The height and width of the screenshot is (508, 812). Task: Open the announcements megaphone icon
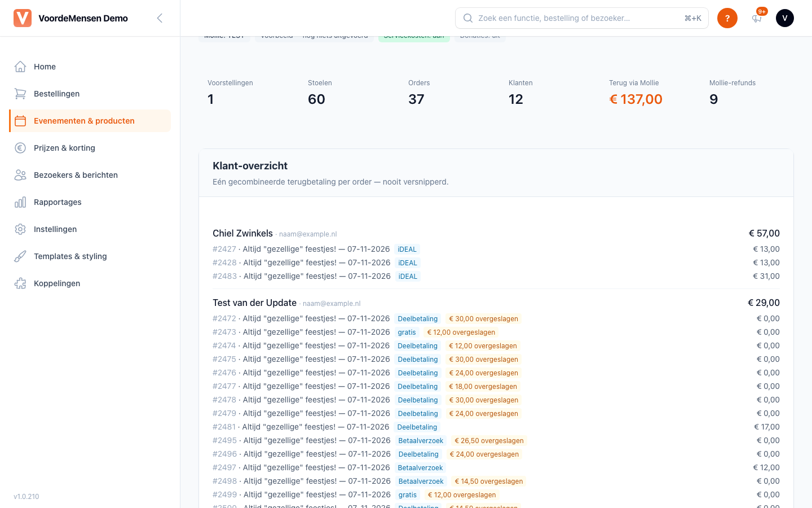click(757, 18)
